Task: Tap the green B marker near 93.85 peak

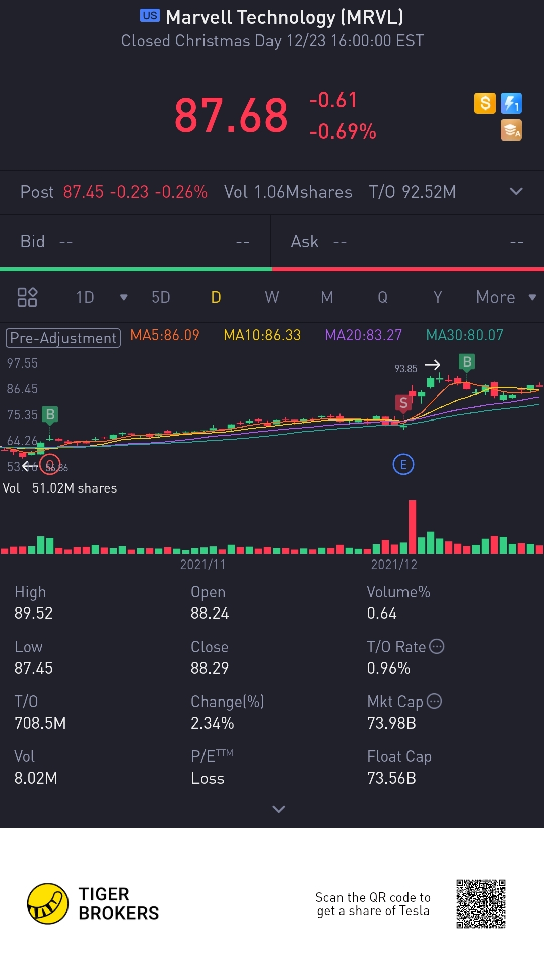Action: click(x=467, y=362)
